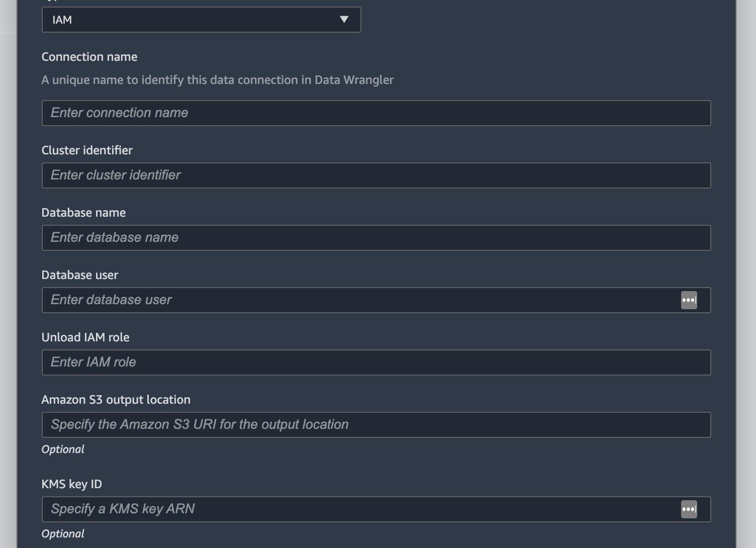Image resolution: width=756 pixels, height=548 pixels.
Task: Click the Unload IAM role label
Action: (x=85, y=337)
